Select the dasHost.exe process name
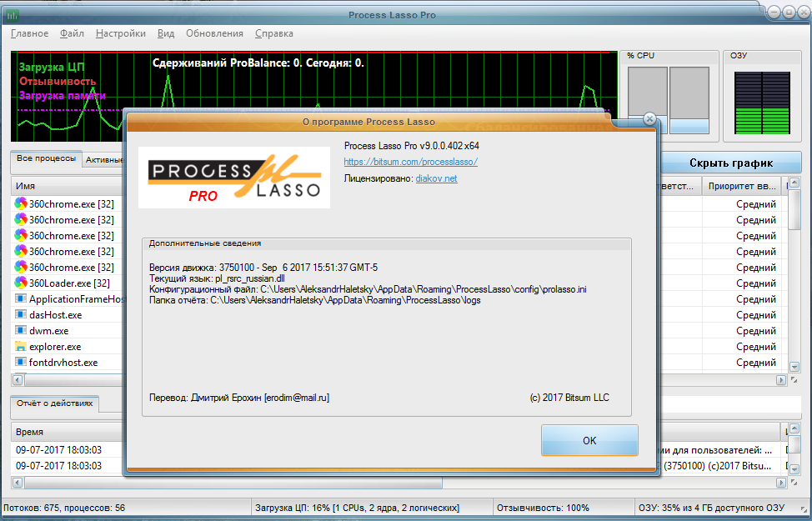 pyautogui.click(x=55, y=315)
